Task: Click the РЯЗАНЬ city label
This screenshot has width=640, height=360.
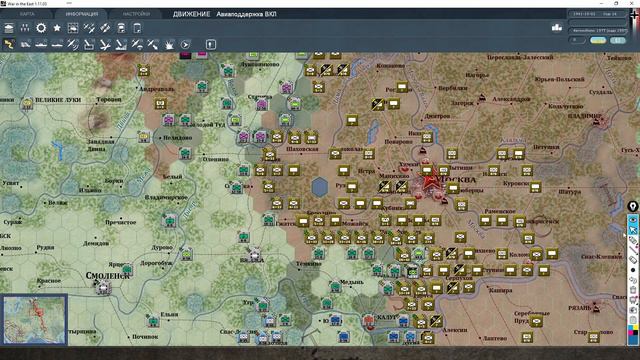Action: (x=581, y=308)
